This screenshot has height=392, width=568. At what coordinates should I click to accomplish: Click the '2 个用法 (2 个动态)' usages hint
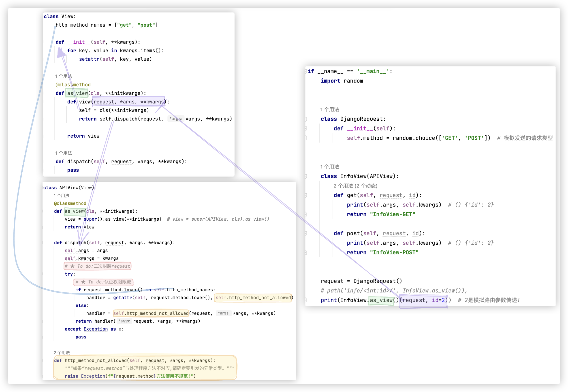pos(355,186)
